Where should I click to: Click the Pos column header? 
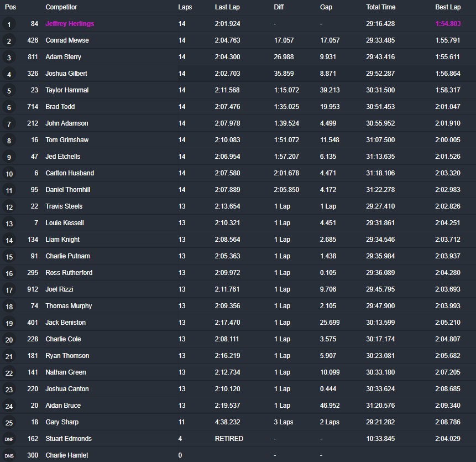coord(11,7)
